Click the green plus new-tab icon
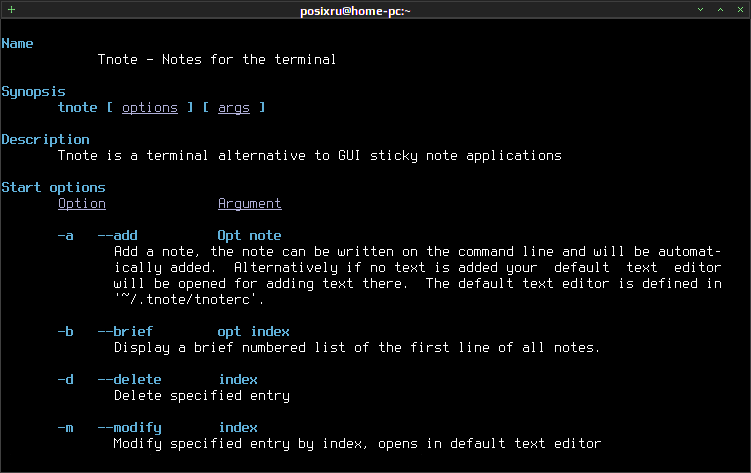 (11, 10)
